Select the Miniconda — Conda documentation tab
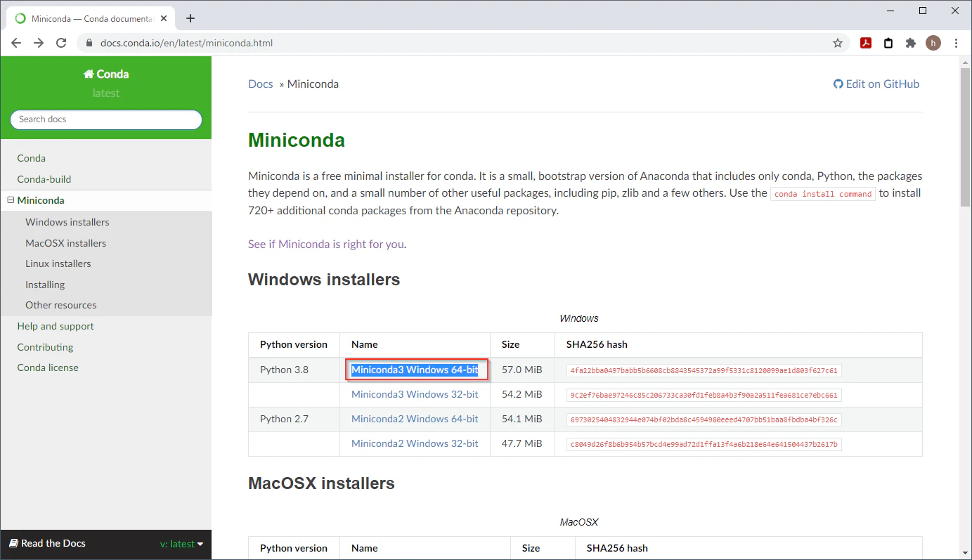 click(91, 18)
